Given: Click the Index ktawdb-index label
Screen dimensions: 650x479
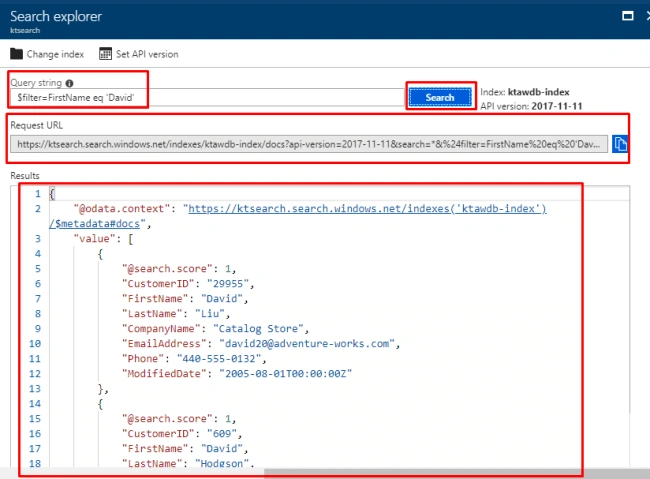Looking at the screenshot, I should click(x=525, y=92).
